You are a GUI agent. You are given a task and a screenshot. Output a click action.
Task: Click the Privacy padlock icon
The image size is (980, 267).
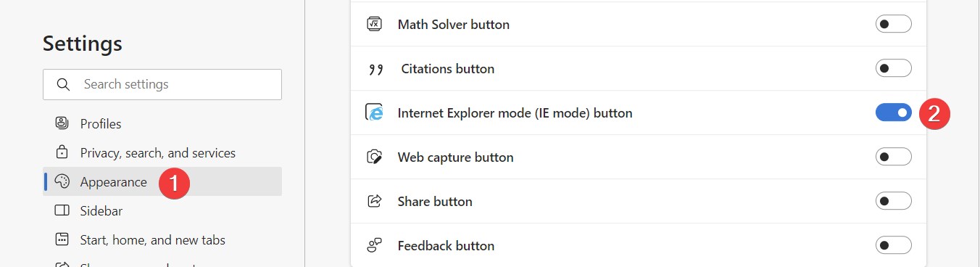click(62, 152)
